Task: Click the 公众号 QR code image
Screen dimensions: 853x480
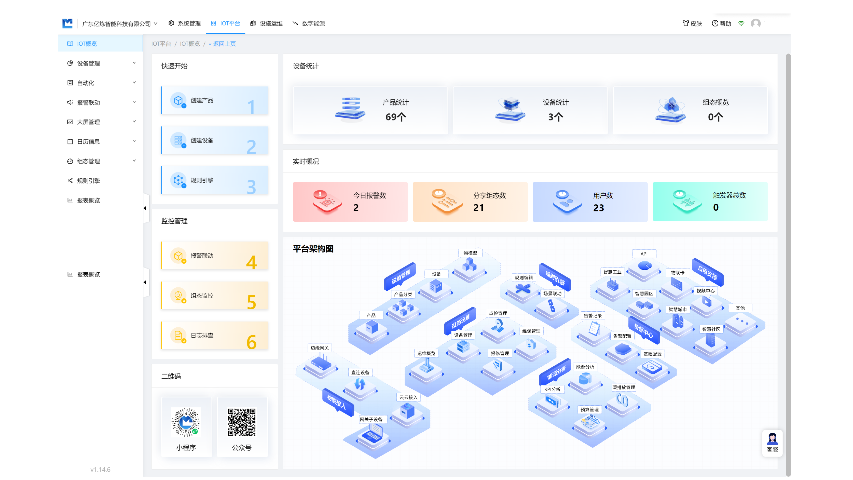Action: (242, 422)
